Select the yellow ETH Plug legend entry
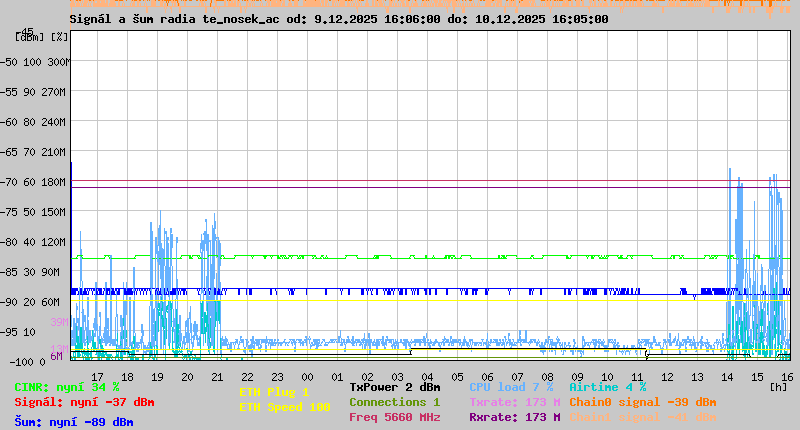This screenshot has width=800, height=430. click(274, 392)
